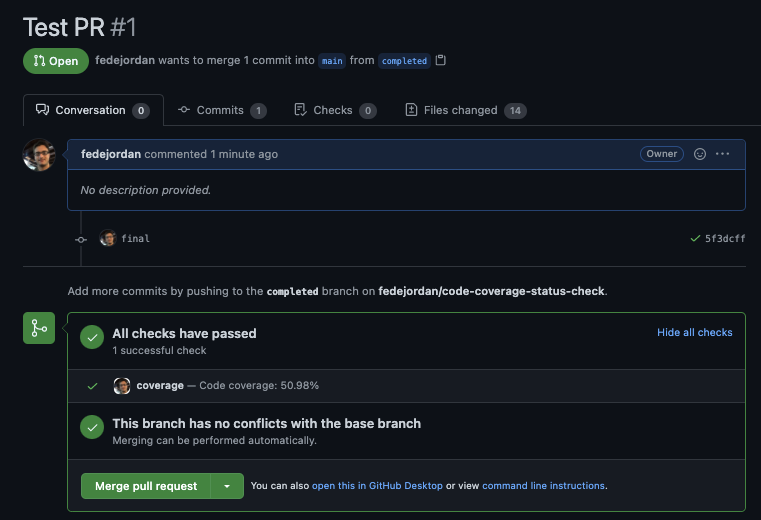Add an emoji reaction to comment
Screen dimensions: 761x520
tap(699, 154)
